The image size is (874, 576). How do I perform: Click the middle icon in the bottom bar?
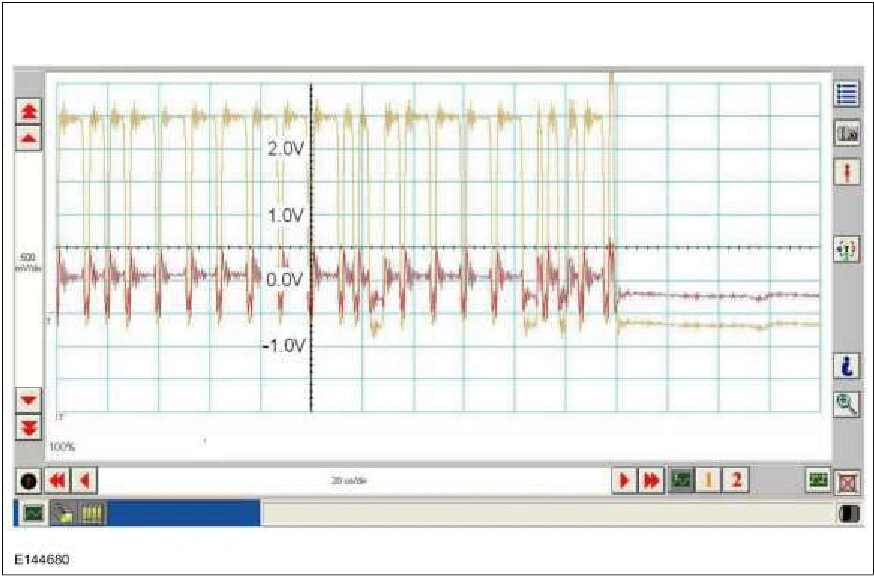pos(62,513)
